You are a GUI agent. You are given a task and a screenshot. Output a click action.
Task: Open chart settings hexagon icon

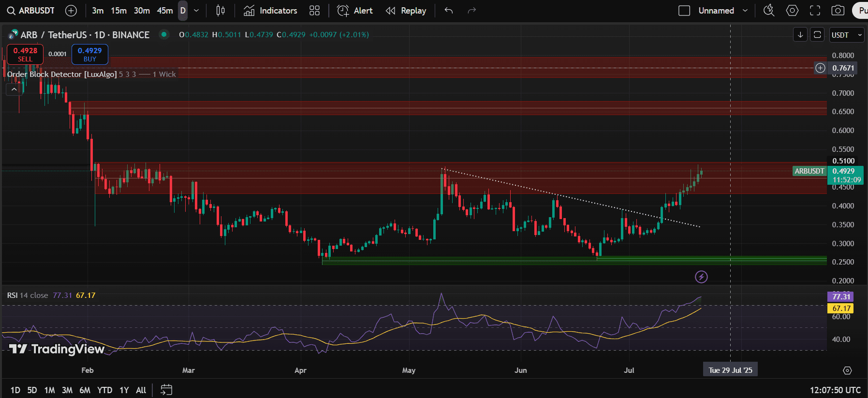(792, 11)
